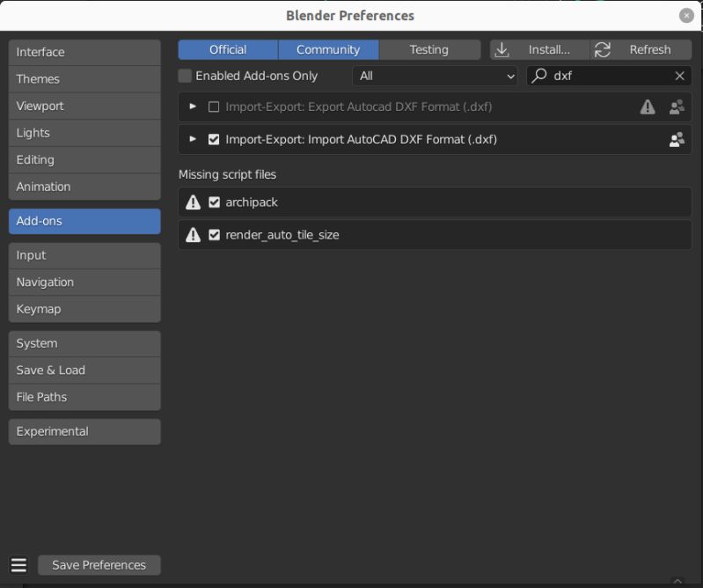Viewport: 703px width, 588px height.
Task: Uncheck the render_auto_tile_size add-on
Action: [215, 234]
